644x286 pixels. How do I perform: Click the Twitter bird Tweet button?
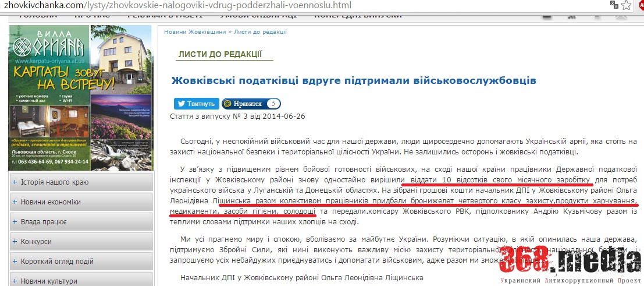196,104
